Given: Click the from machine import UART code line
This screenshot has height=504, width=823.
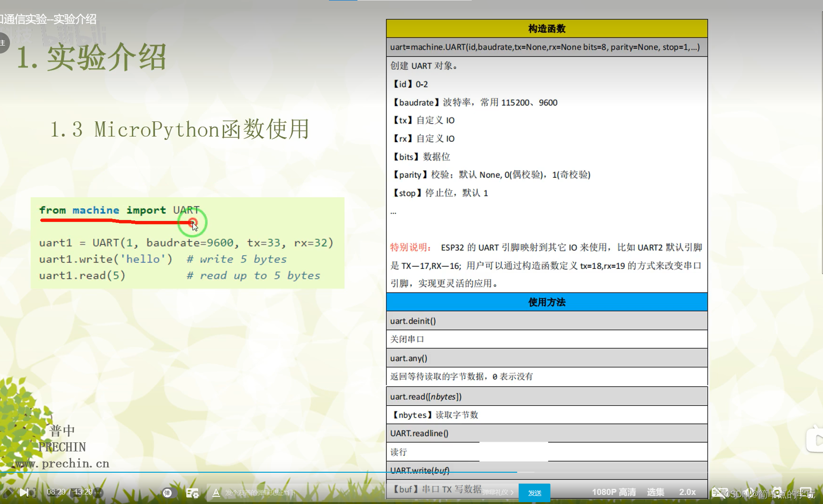Looking at the screenshot, I should tap(119, 210).
